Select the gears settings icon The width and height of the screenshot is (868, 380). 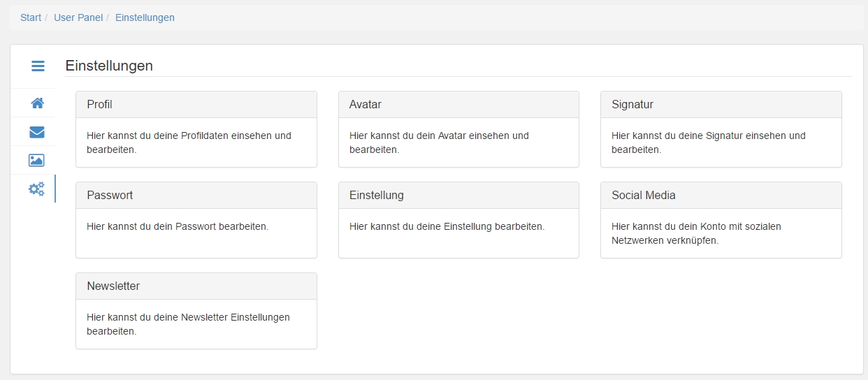point(36,189)
